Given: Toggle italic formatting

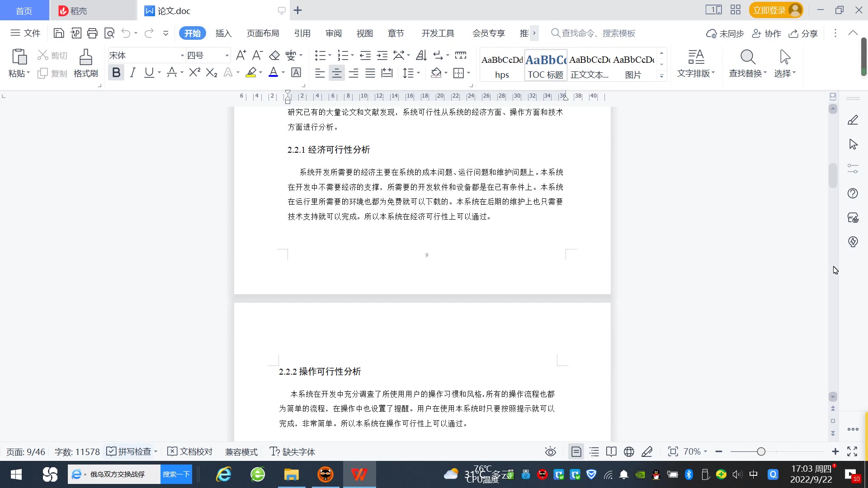Looking at the screenshot, I should (133, 72).
